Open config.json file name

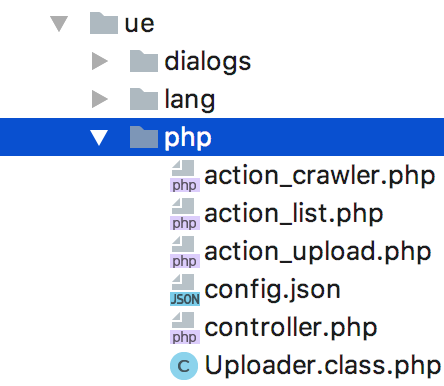tap(272, 291)
